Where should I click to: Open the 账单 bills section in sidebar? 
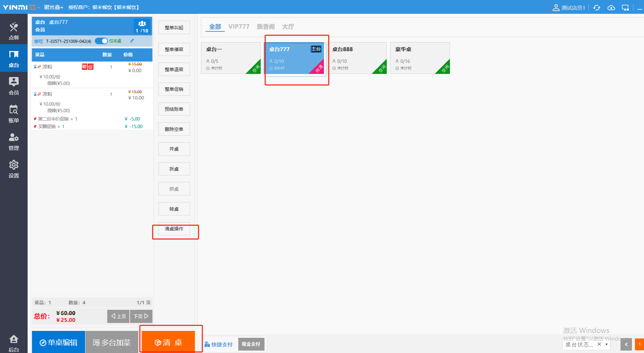point(14,113)
